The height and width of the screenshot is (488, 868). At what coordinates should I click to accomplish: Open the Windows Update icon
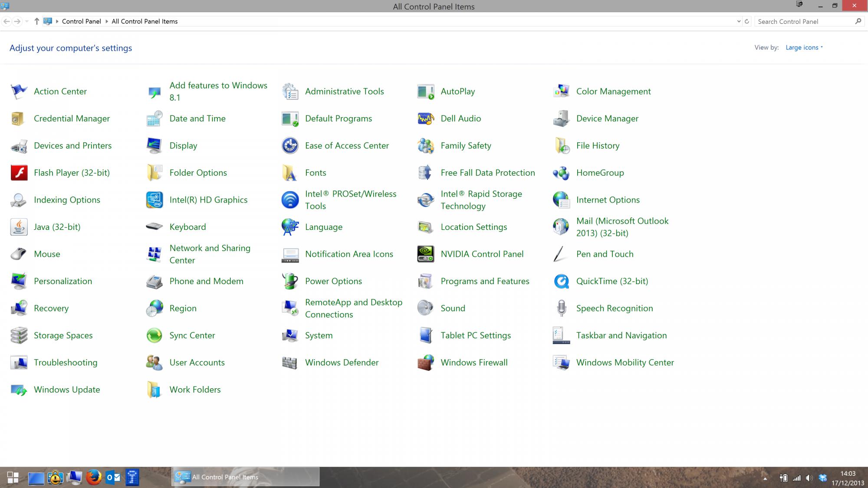[19, 390]
